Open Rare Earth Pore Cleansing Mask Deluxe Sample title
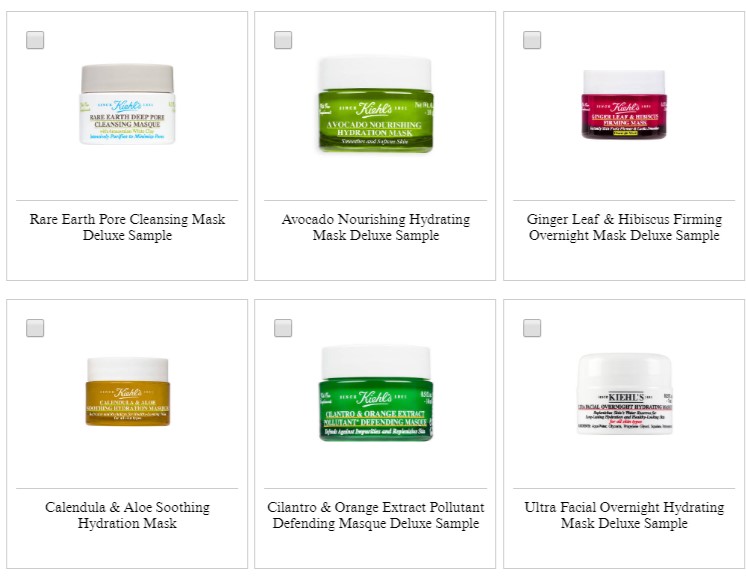The width and height of the screenshot is (746, 576). [127, 227]
